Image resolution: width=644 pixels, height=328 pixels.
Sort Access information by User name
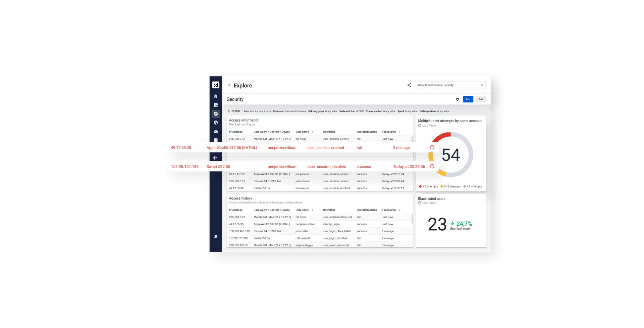point(312,132)
